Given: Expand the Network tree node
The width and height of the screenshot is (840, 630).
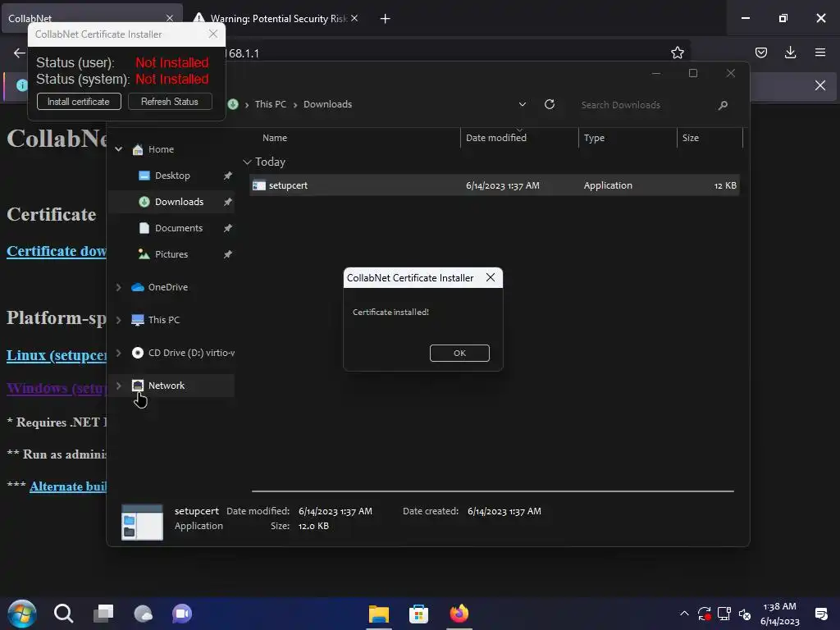Looking at the screenshot, I should 118,386.
